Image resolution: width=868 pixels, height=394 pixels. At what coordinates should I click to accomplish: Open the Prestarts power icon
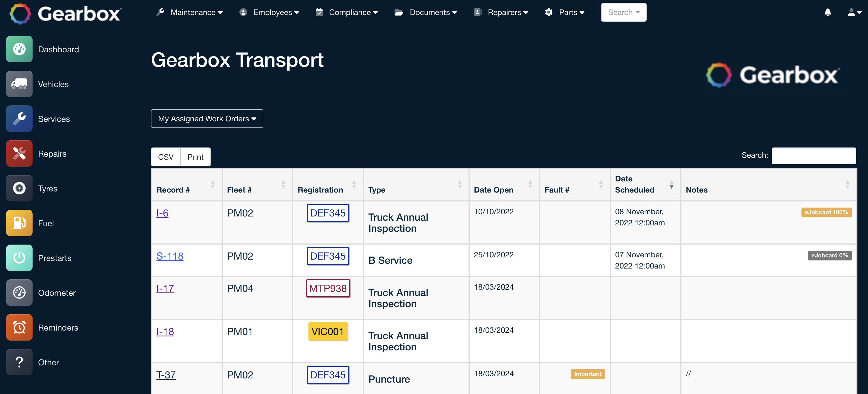pos(19,258)
